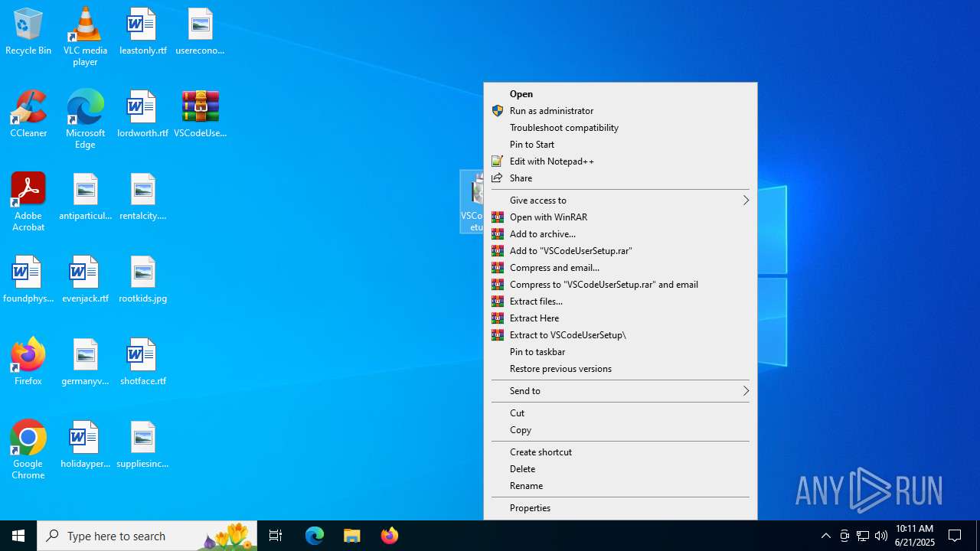Select the usereconomic image file icon

(200, 32)
